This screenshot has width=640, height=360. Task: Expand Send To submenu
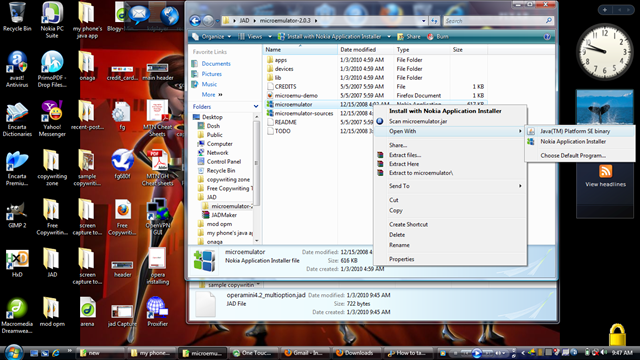(x=450, y=186)
